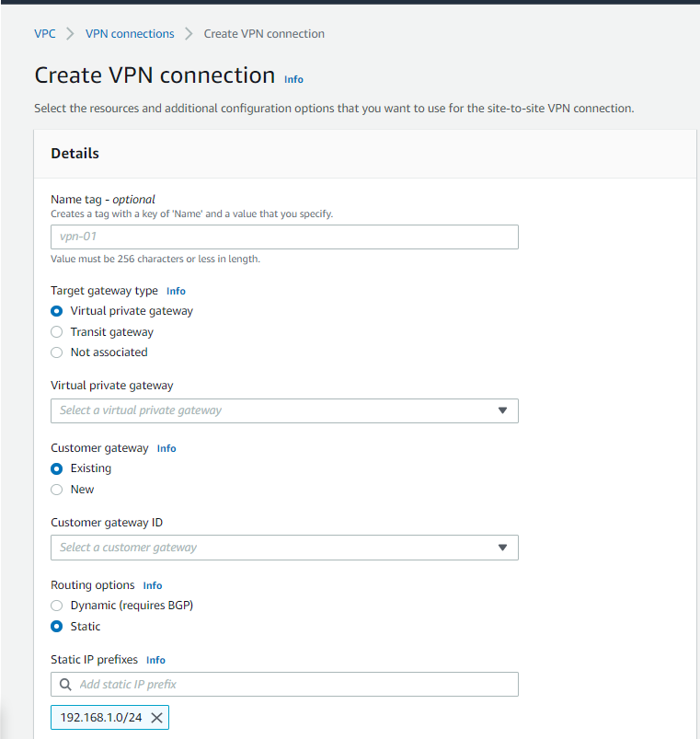Click the Name tag input field

[x=284, y=237]
